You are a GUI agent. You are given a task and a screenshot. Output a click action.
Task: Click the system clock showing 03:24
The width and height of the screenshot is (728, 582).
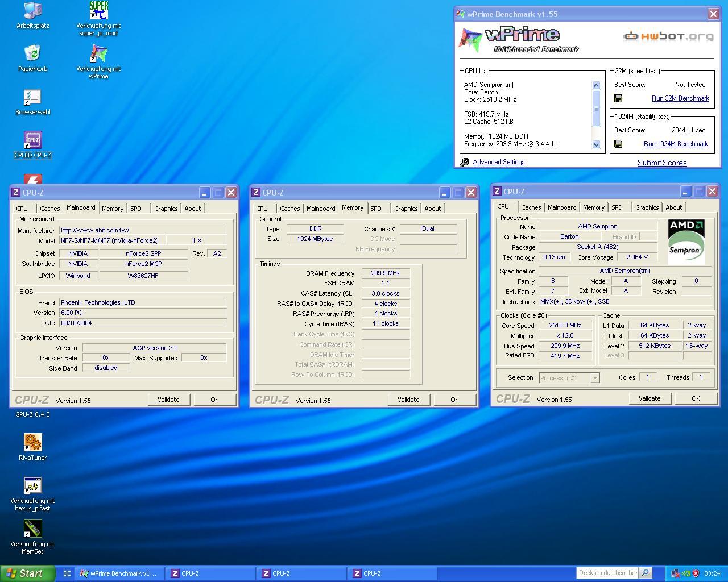coord(712,573)
